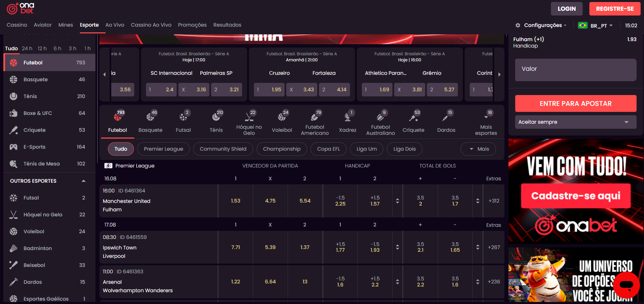This screenshot has height=304, width=644.
Task: Click the Brazil flag language icon
Action: coord(583,25)
